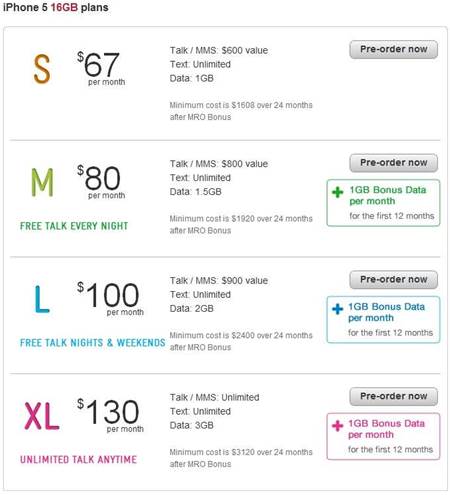
Task: Click the blue plus bonus data icon
Action: coord(337,309)
